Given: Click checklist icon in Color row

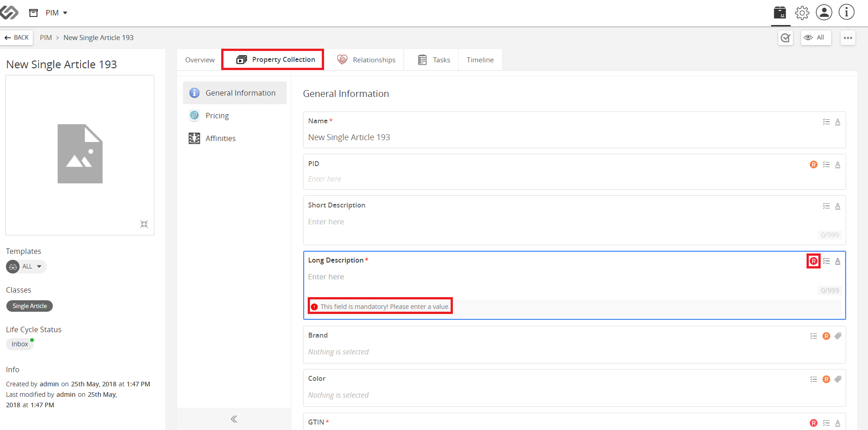Looking at the screenshot, I should click(814, 379).
